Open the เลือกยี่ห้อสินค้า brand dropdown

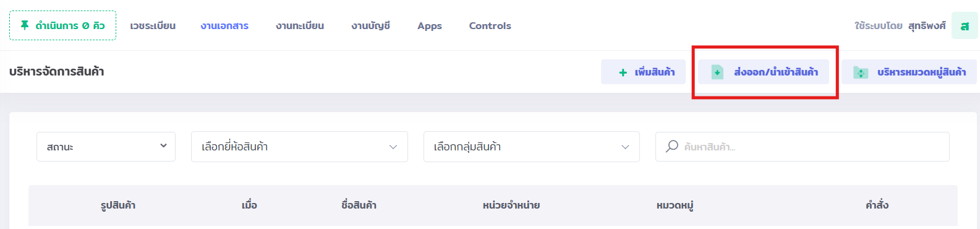(x=299, y=147)
